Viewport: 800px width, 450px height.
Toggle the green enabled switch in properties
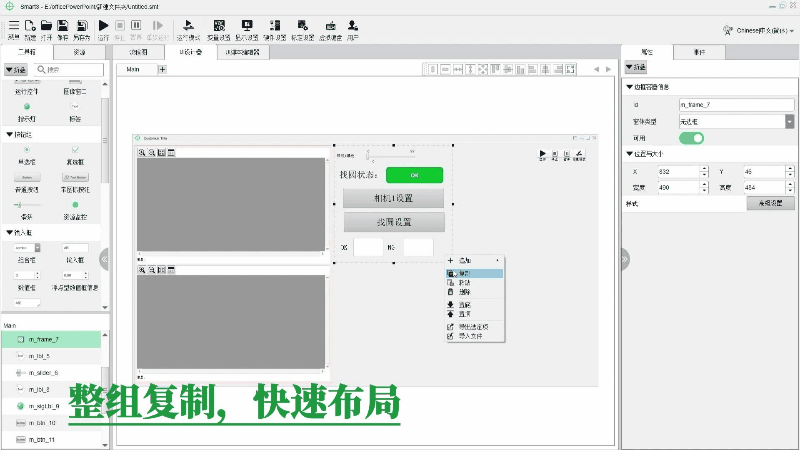coord(691,138)
